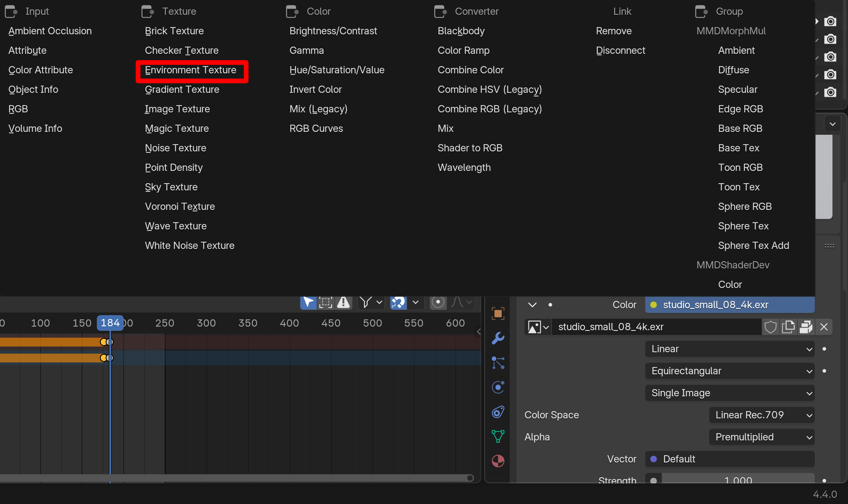Click the timeline horizontal scrollbar

point(237,478)
